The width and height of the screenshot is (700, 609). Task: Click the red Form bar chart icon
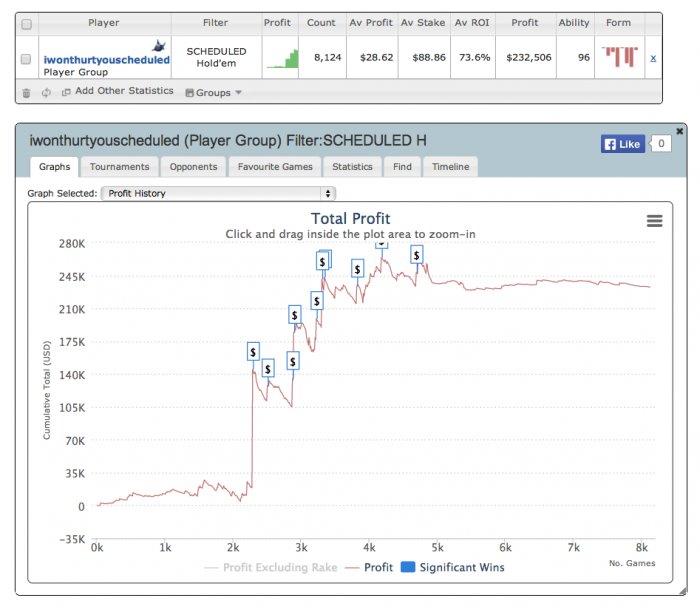620,57
